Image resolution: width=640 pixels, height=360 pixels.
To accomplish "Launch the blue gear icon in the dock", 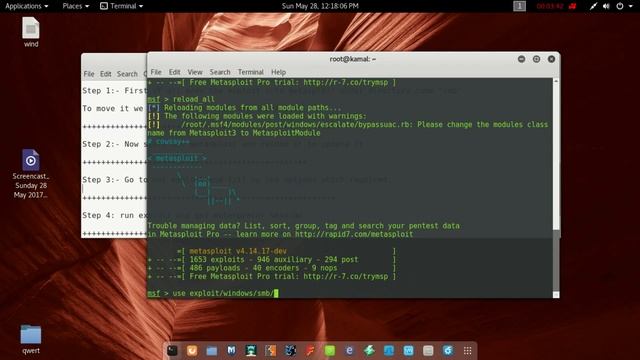I will click(448, 351).
